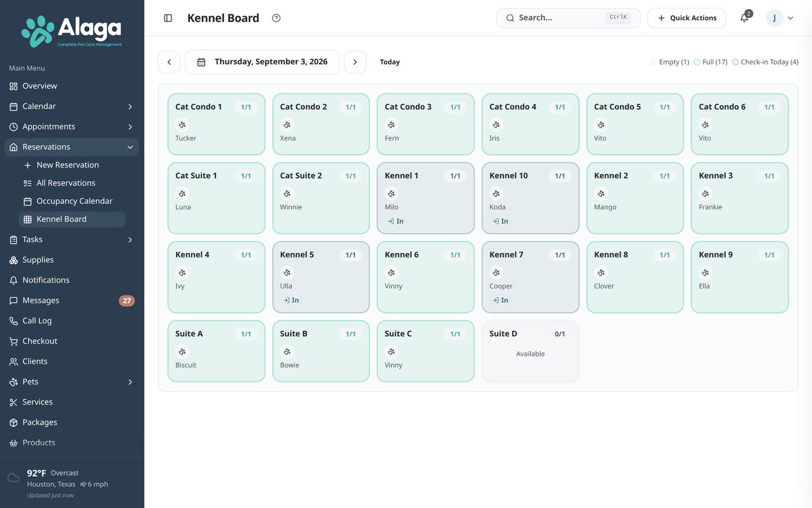Open Checkout in the sidebar
This screenshot has width=812, height=508.
[x=72, y=341]
